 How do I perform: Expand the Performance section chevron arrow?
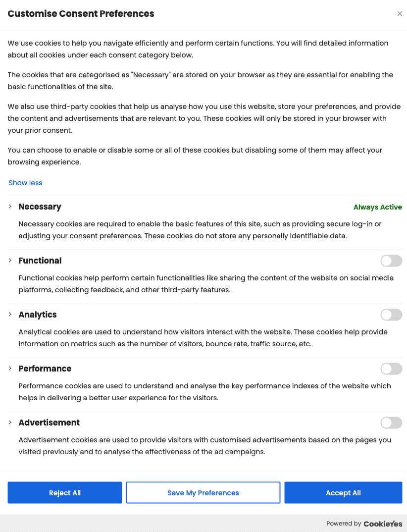coord(10,368)
